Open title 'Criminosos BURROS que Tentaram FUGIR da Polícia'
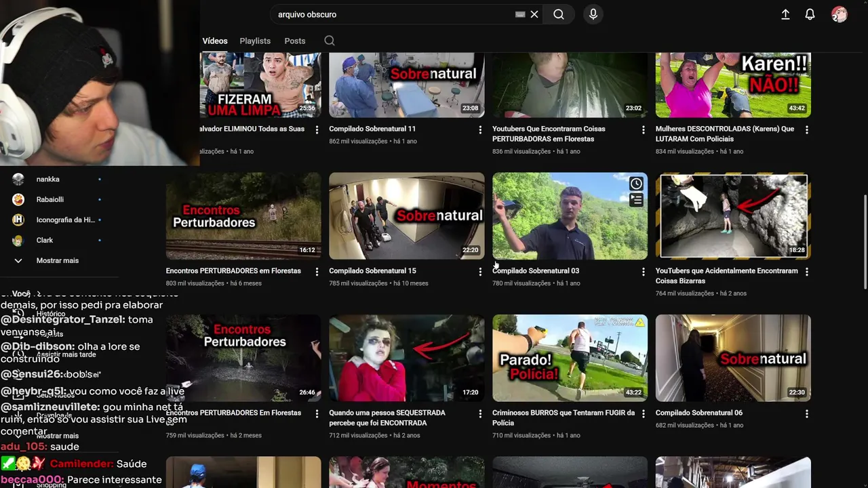 [x=564, y=418]
